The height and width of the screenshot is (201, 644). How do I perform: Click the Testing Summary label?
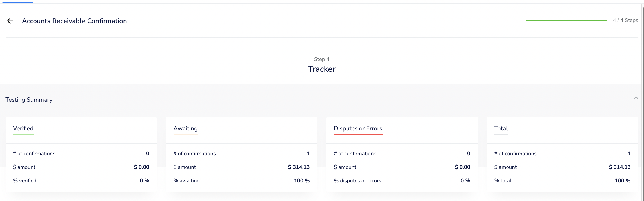[29, 100]
